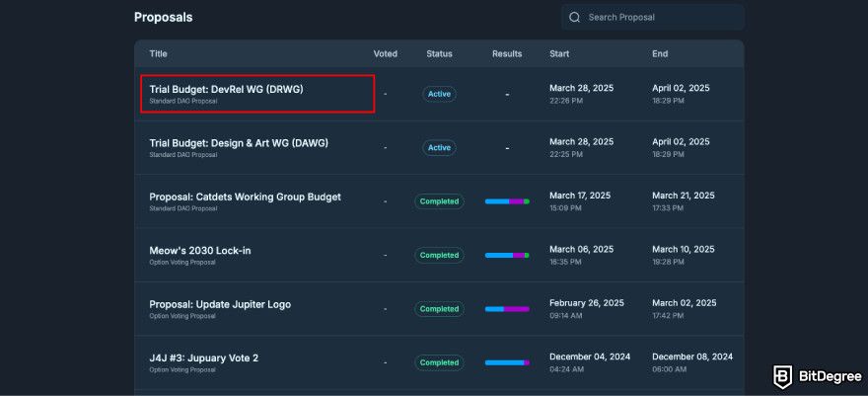This screenshot has height=396, width=868.
Task: Click end date March 02, 2025
Action: point(684,303)
